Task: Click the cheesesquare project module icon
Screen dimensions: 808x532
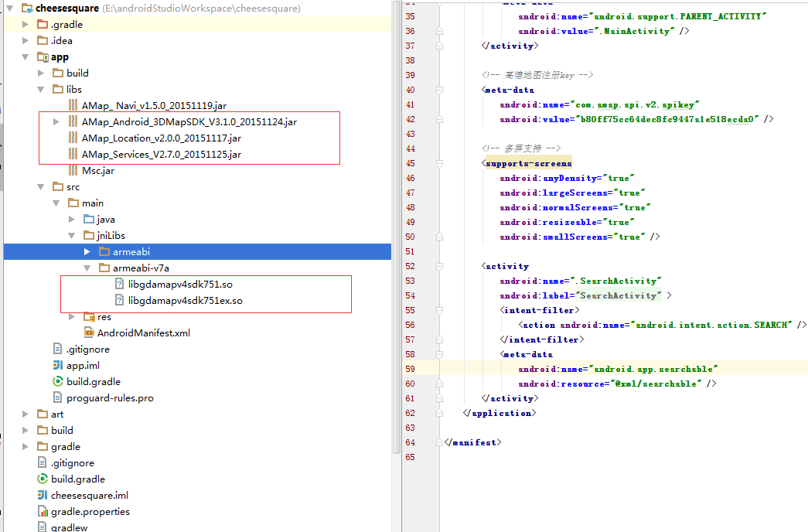Action: coord(27,9)
